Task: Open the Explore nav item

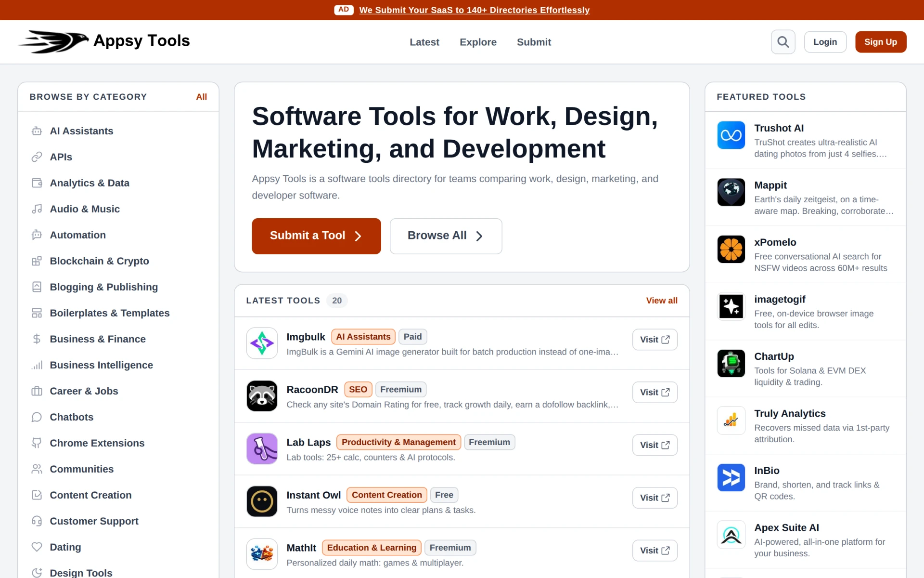Action: (478, 42)
